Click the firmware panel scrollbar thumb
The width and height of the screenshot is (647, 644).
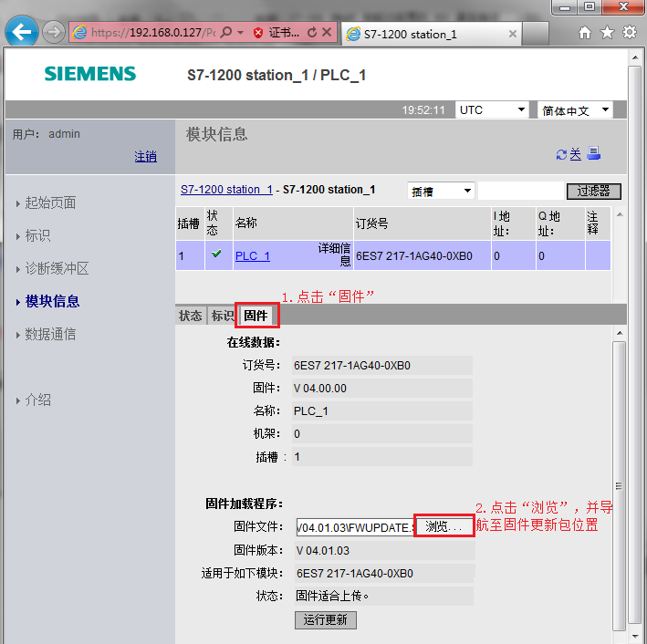pos(619,485)
